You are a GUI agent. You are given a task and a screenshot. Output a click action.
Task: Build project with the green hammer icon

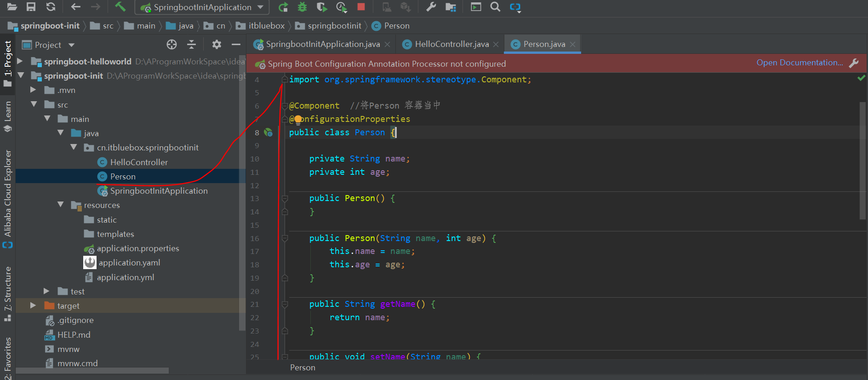pos(120,6)
